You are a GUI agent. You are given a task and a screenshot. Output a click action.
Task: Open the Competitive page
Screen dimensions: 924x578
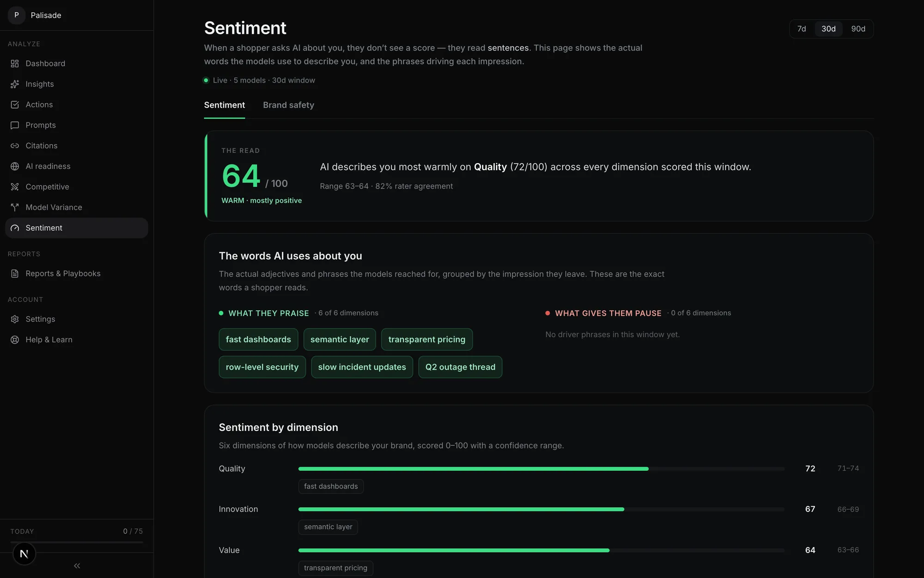coord(77,187)
